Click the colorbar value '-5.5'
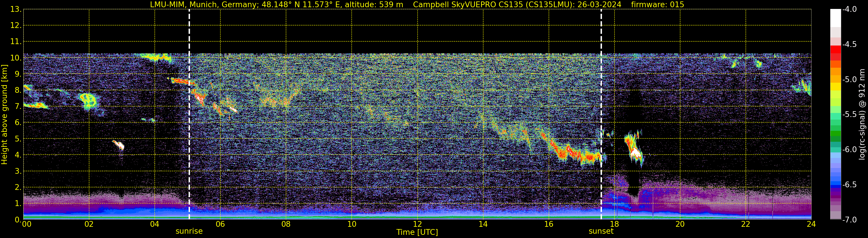This screenshot has height=238, width=868. coord(850,115)
